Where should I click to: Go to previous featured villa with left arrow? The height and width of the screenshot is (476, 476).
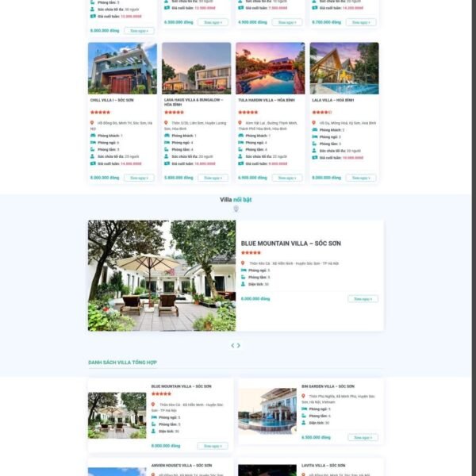[232, 345]
